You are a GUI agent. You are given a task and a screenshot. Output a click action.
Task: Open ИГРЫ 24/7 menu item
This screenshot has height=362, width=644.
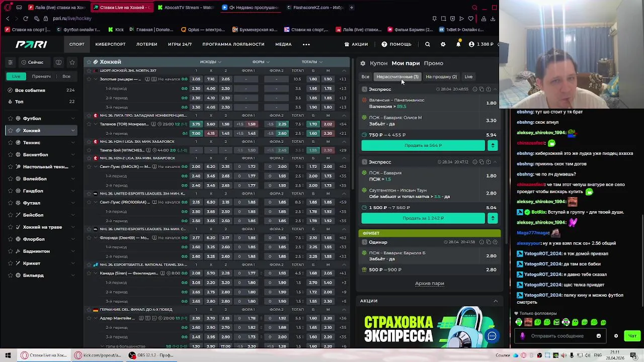pyautogui.click(x=180, y=44)
